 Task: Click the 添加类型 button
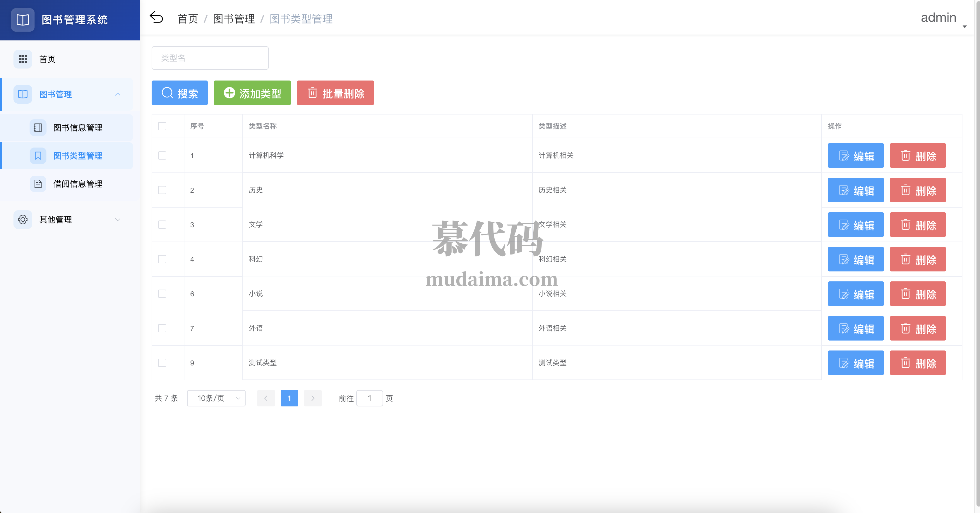(x=252, y=93)
